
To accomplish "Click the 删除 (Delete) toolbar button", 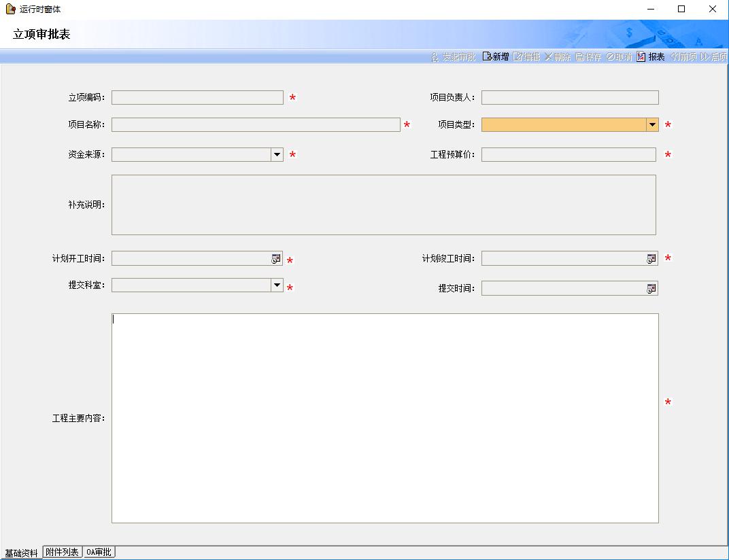I will (x=558, y=57).
